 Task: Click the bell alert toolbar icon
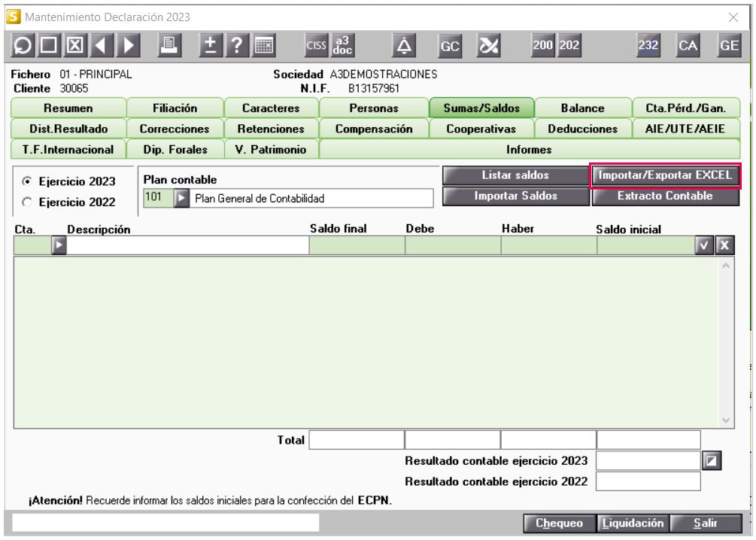(404, 46)
